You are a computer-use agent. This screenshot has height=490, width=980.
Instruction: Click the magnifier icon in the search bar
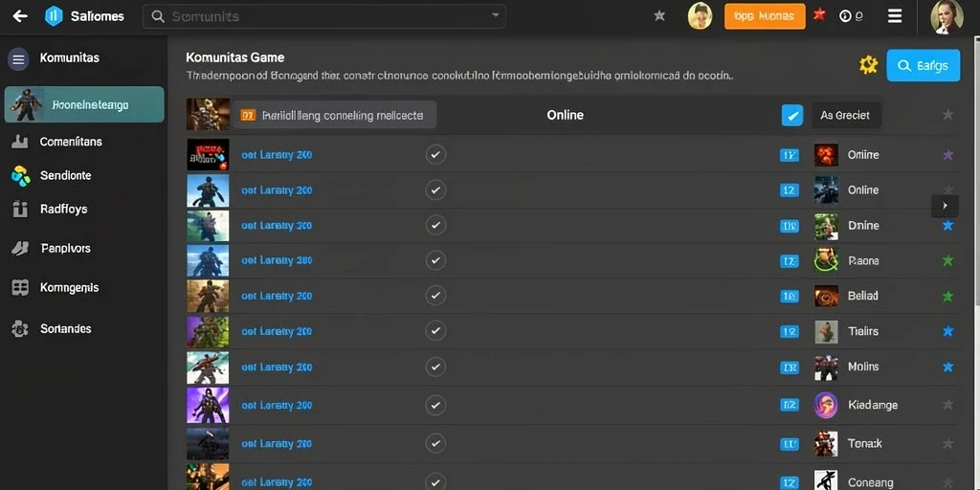(x=158, y=16)
